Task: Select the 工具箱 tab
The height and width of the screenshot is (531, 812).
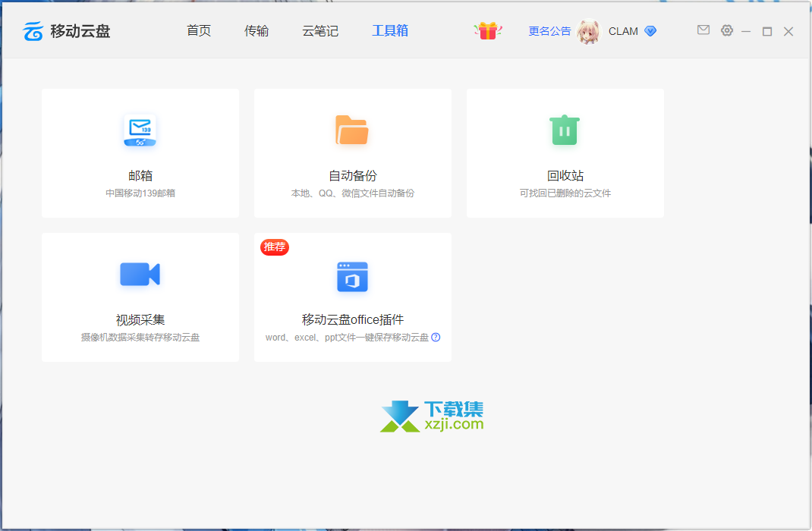Action: (x=390, y=31)
